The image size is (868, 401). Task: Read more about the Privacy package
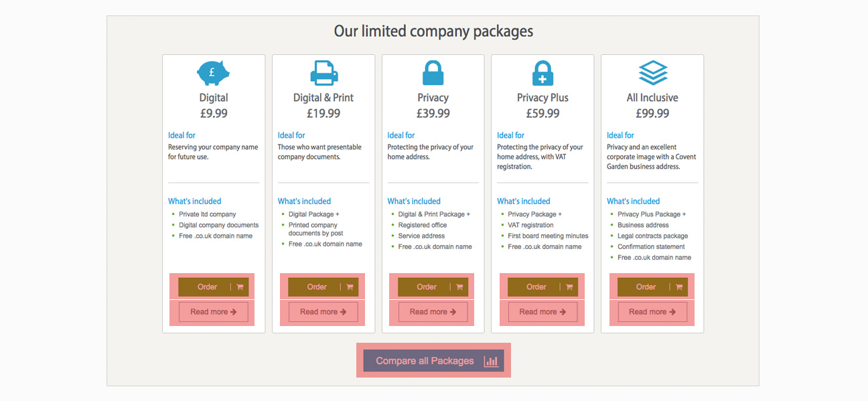pyautogui.click(x=433, y=312)
